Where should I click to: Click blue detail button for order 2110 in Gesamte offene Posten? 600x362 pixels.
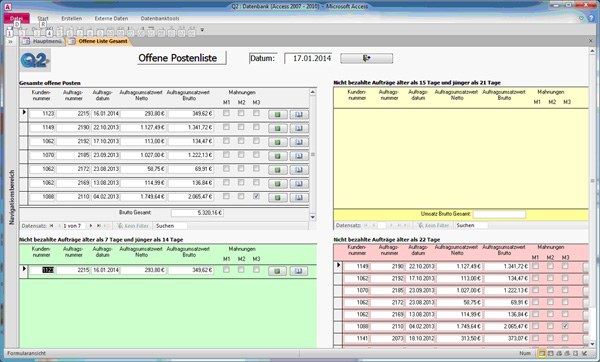299,197
